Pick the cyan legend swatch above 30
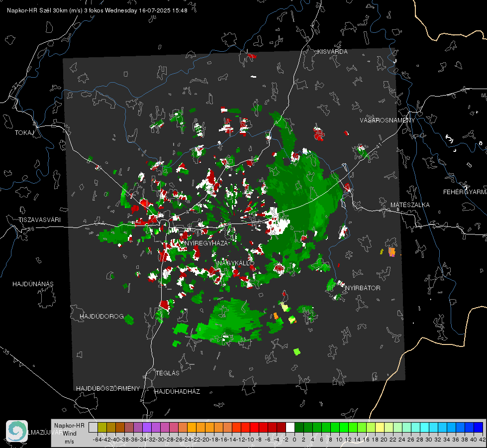 (425, 427)
